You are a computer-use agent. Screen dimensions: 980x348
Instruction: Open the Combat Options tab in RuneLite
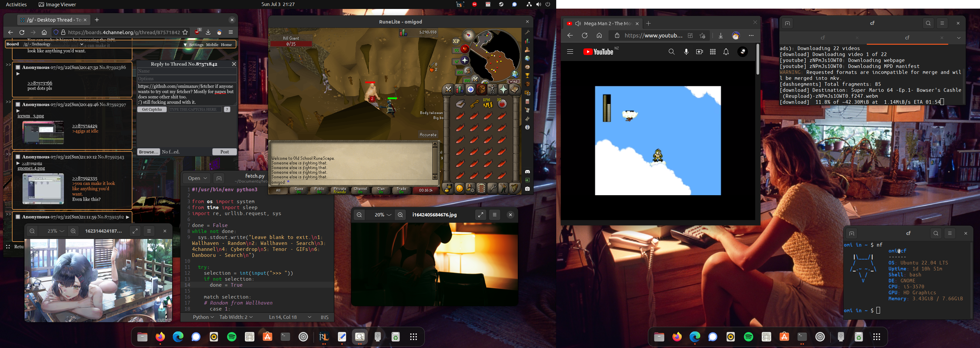[449, 89]
